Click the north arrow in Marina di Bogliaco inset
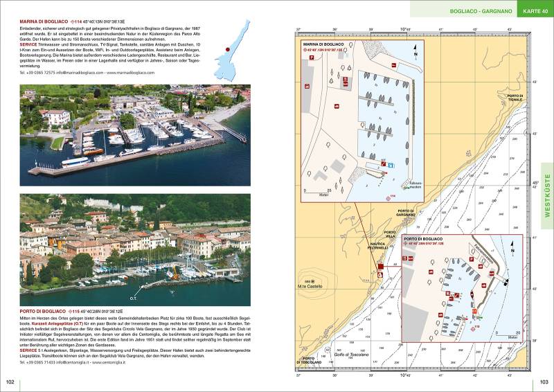 pyautogui.click(x=415, y=51)
